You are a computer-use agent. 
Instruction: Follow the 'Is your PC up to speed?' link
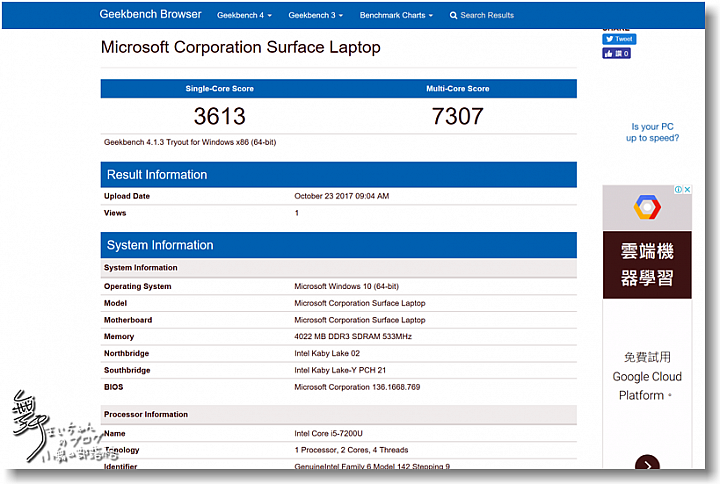[x=652, y=132]
